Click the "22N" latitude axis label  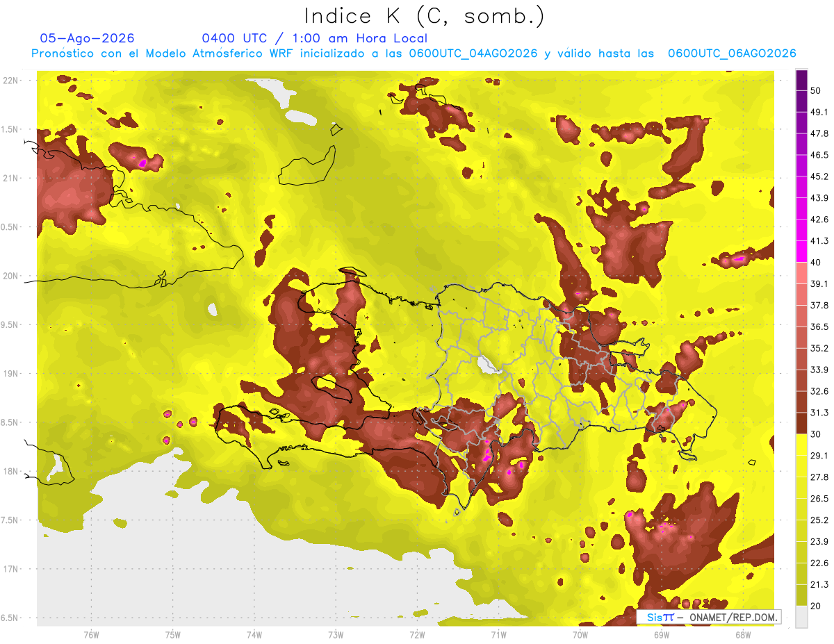coord(10,81)
